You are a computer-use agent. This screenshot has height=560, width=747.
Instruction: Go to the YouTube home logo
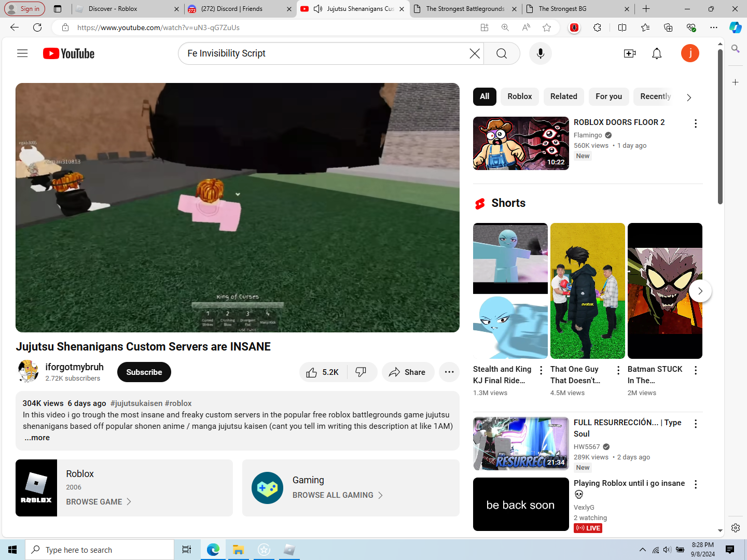pyautogui.click(x=68, y=53)
